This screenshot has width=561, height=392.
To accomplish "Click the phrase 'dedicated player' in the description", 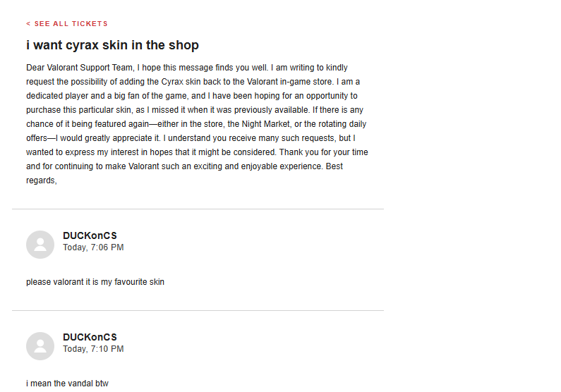I will [58, 96].
